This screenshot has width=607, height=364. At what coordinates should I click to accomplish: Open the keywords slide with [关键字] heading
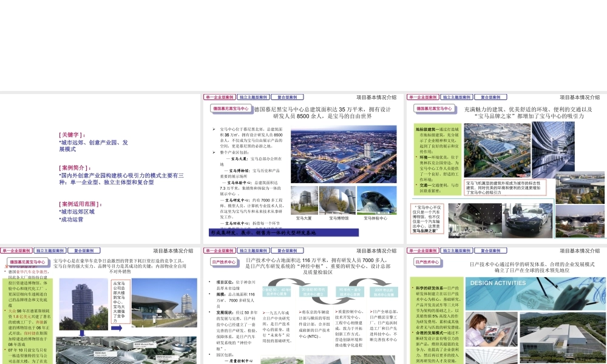click(x=100, y=168)
